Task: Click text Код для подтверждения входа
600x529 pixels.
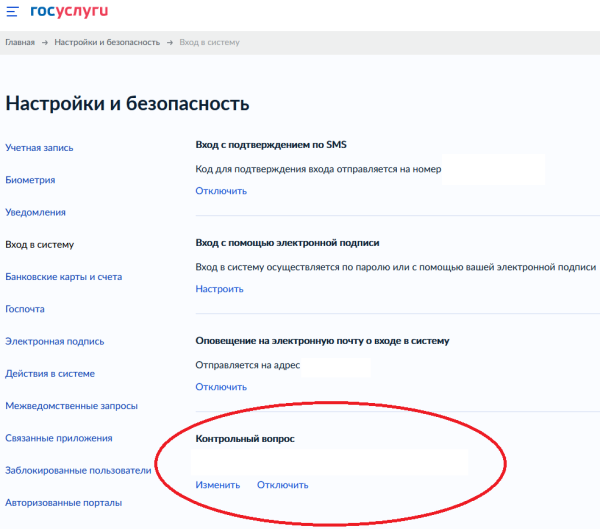Action: pyautogui.click(x=318, y=169)
